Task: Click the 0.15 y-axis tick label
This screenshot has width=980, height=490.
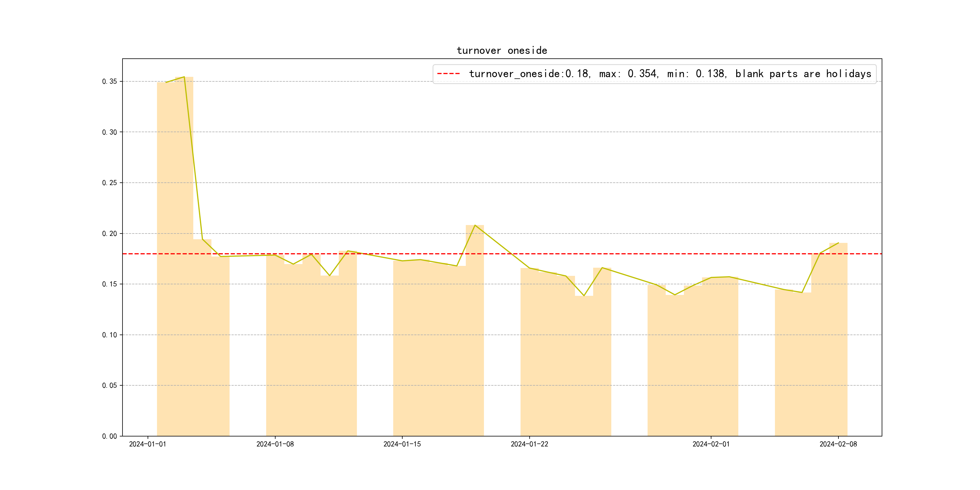Action: (x=109, y=284)
